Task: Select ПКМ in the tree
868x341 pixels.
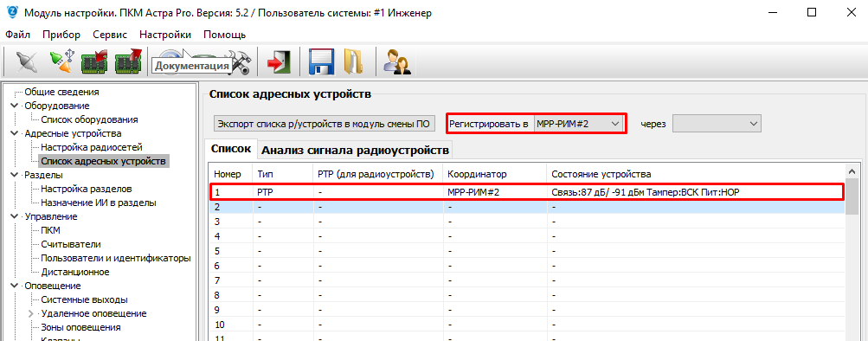Action: (50, 230)
